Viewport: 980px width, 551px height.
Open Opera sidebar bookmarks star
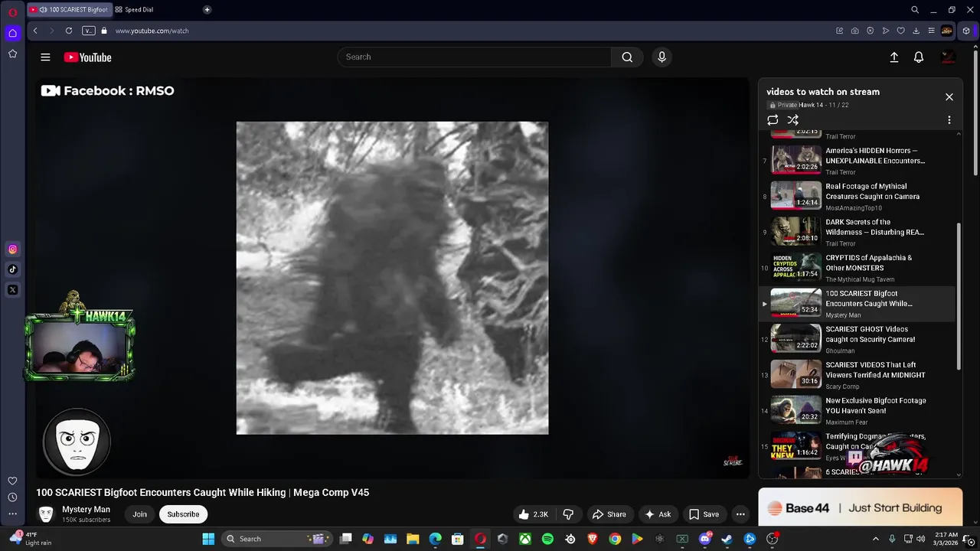[13, 54]
